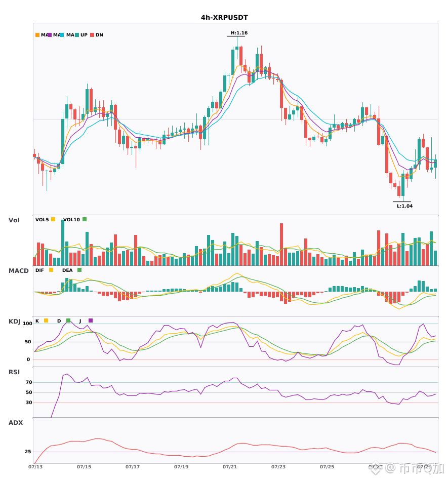This screenshot has width=448, height=481.
Task: Click the RSI axis value 30
Action: point(29,403)
